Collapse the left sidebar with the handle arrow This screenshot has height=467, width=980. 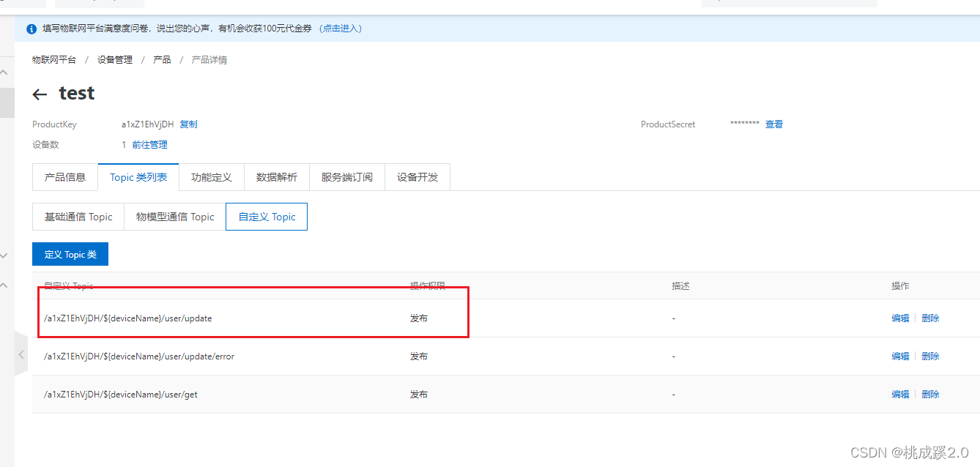point(21,355)
